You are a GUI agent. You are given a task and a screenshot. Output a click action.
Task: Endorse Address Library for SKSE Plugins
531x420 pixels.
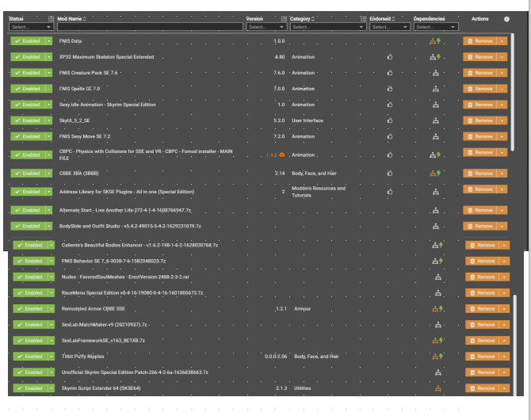click(x=390, y=192)
